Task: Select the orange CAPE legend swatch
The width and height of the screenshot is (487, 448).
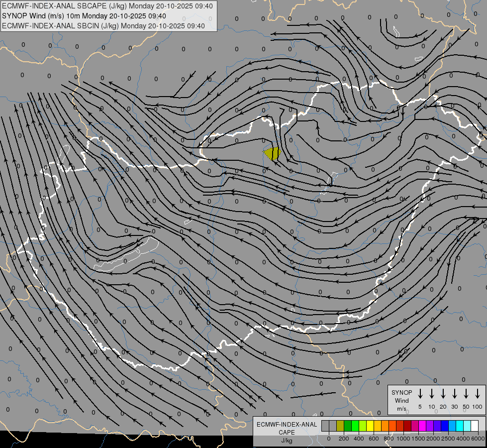Action: [385, 426]
